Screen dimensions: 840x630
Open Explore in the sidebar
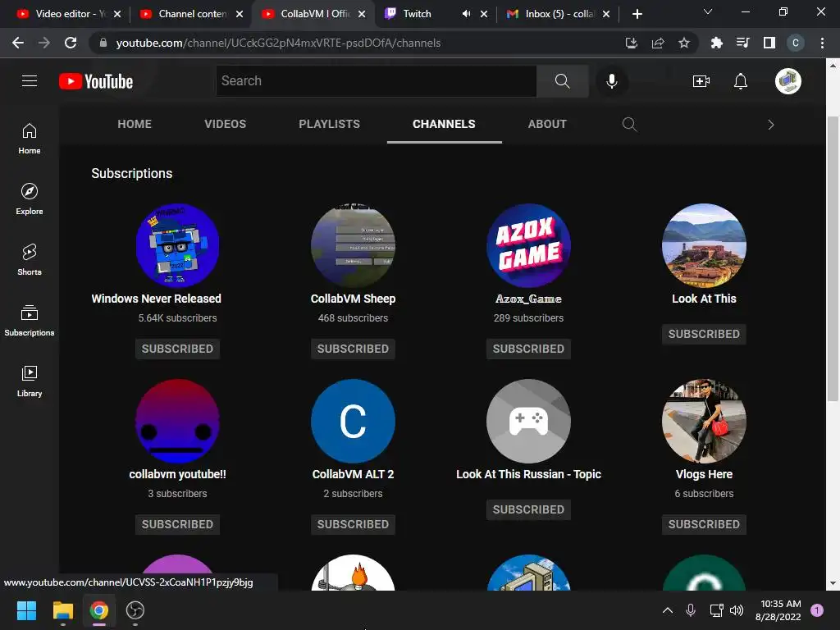30,199
